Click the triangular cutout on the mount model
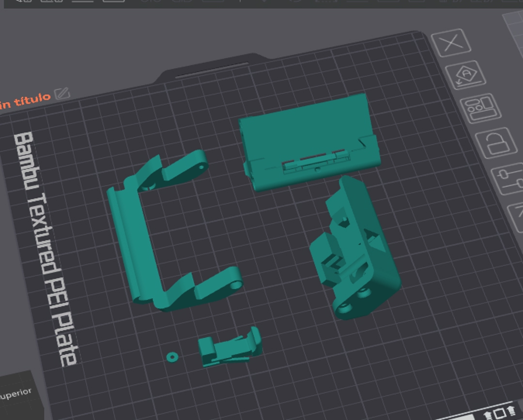 click(375, 240)
